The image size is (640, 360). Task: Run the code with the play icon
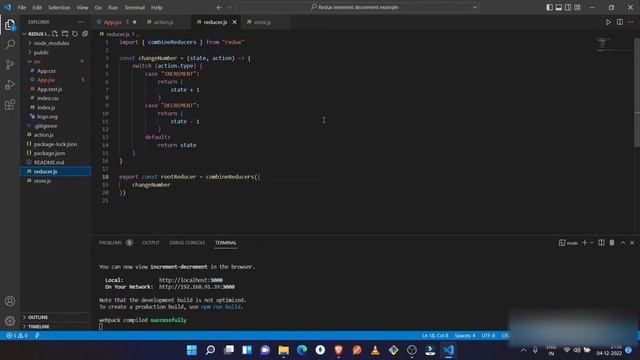(608, 22)
